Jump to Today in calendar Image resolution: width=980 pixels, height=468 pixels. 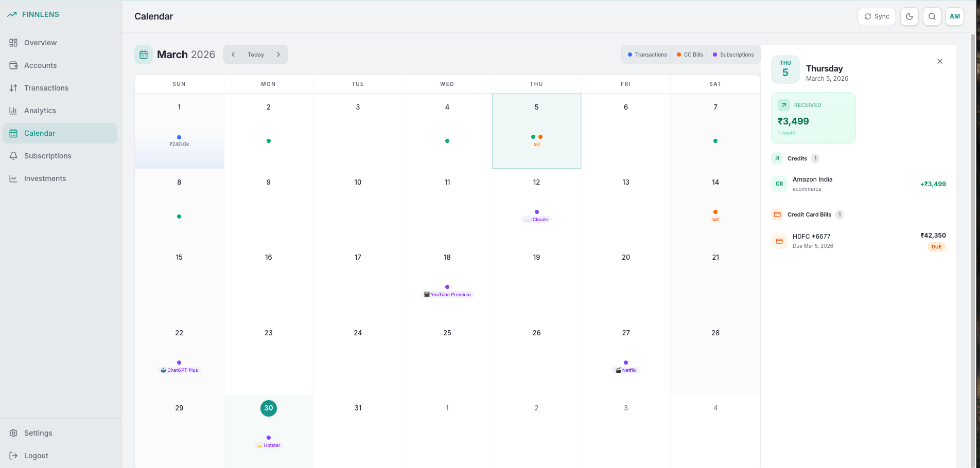[256, 55]
